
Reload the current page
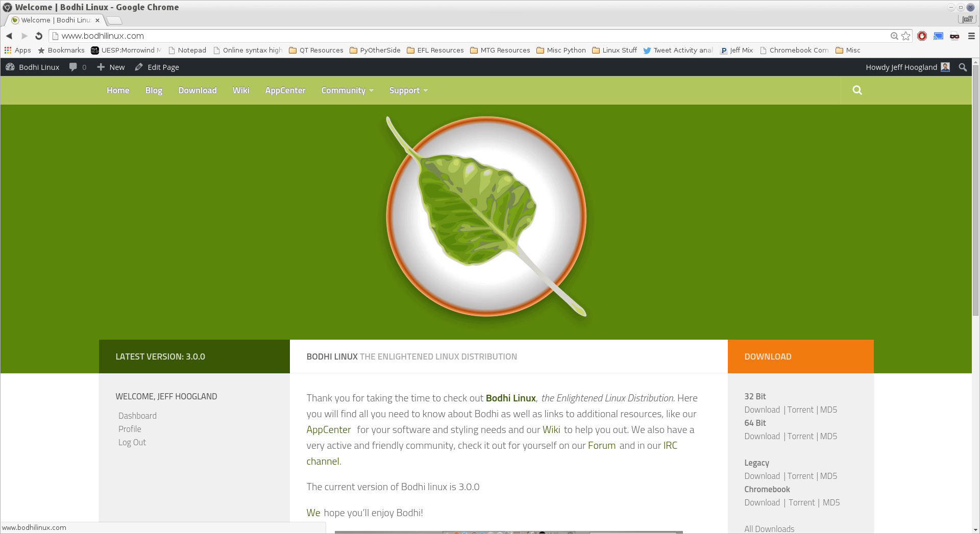[x=39, y=36]
